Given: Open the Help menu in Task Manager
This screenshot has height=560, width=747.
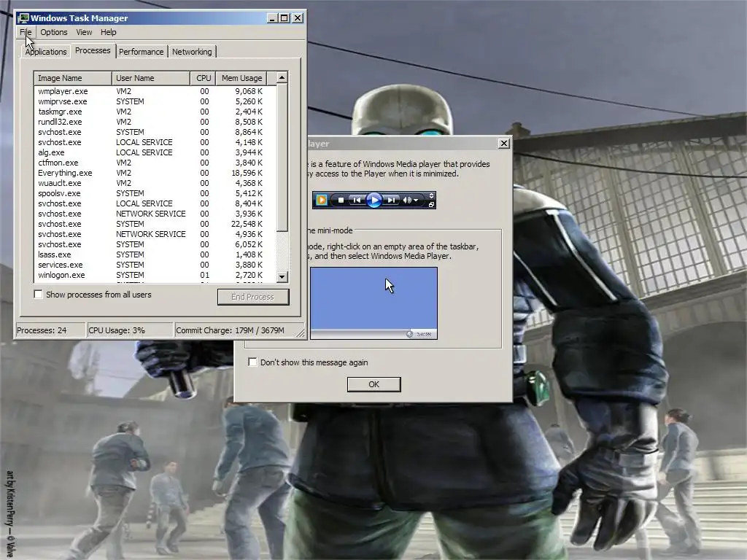Looking at the screenshot, I should [108, 32].
